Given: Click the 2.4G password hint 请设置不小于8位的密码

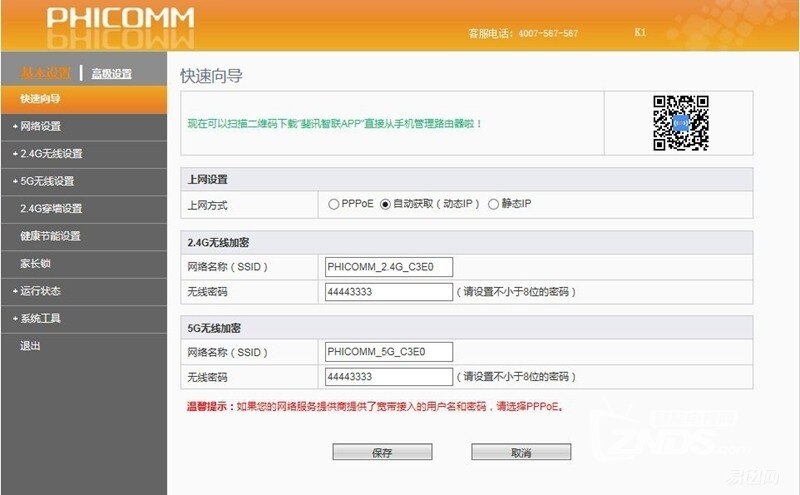Looking at the screenshot, I should tap(516, 292).
